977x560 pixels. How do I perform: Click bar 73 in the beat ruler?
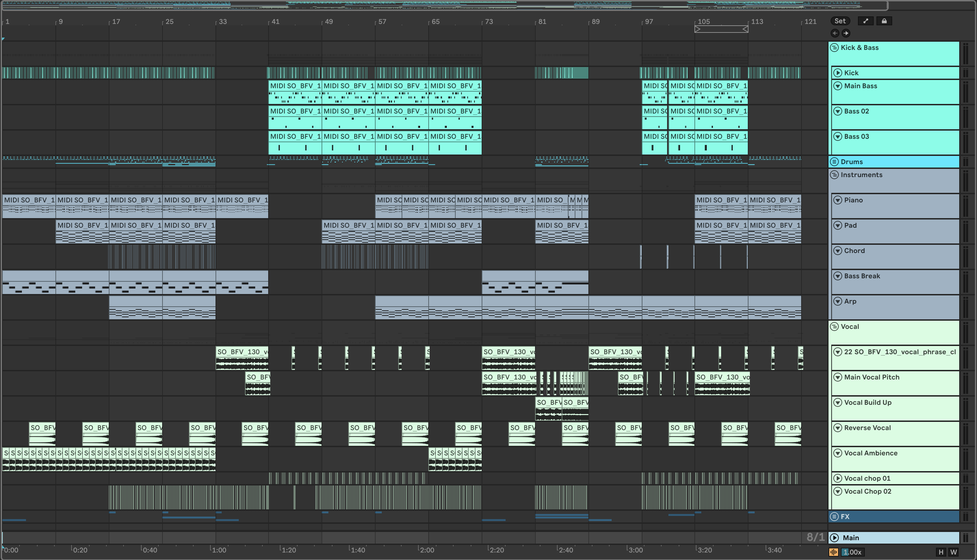pos(489,22)
